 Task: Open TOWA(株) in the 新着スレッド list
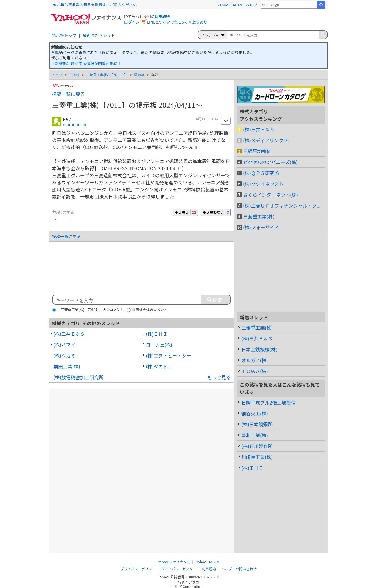coord(255,371)
